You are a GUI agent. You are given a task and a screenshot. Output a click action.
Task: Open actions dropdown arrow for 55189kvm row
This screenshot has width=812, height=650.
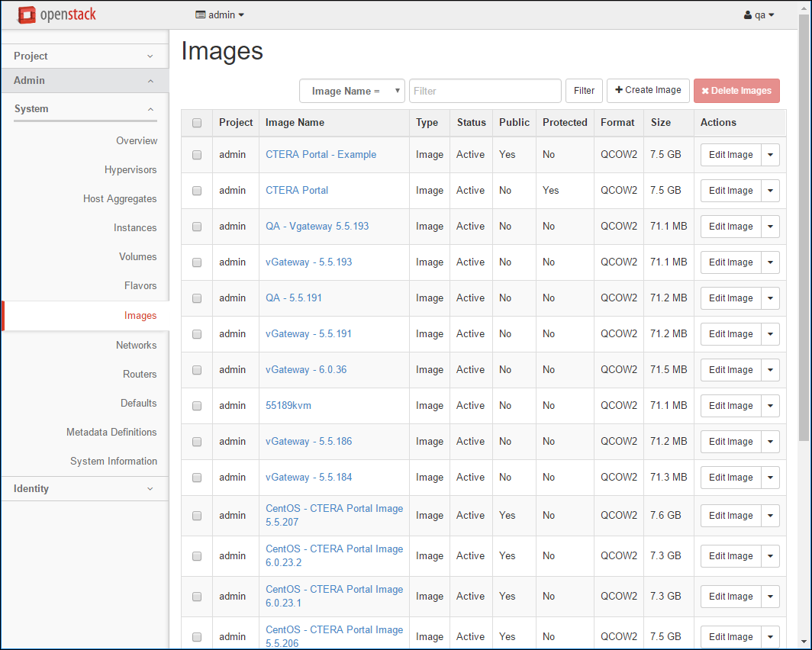tap(770, 406)
